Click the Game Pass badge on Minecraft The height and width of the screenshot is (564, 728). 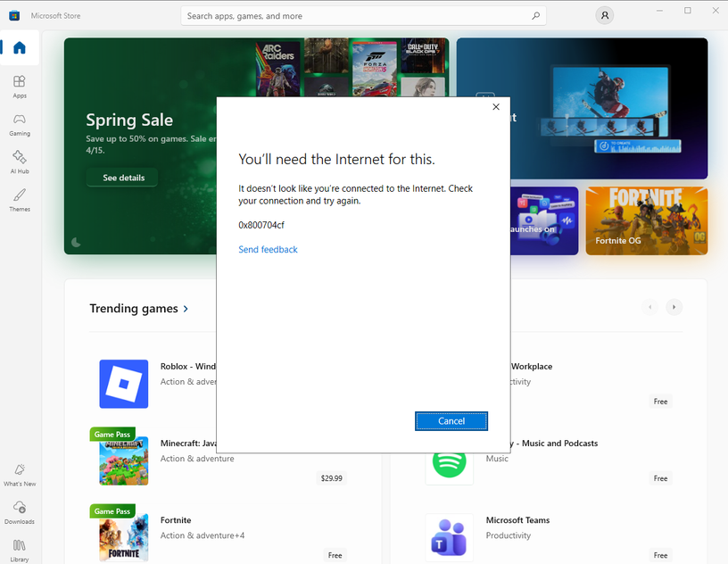tap(112, 434)
